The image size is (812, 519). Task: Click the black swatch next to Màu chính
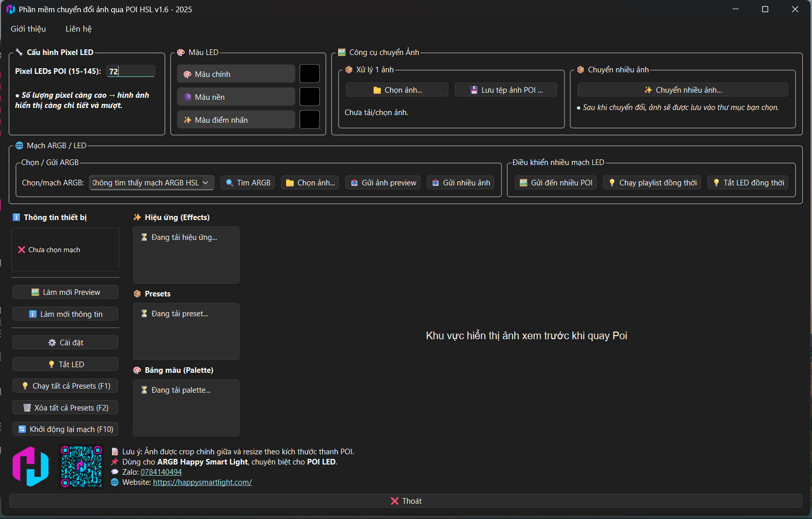tap(310, 74)
